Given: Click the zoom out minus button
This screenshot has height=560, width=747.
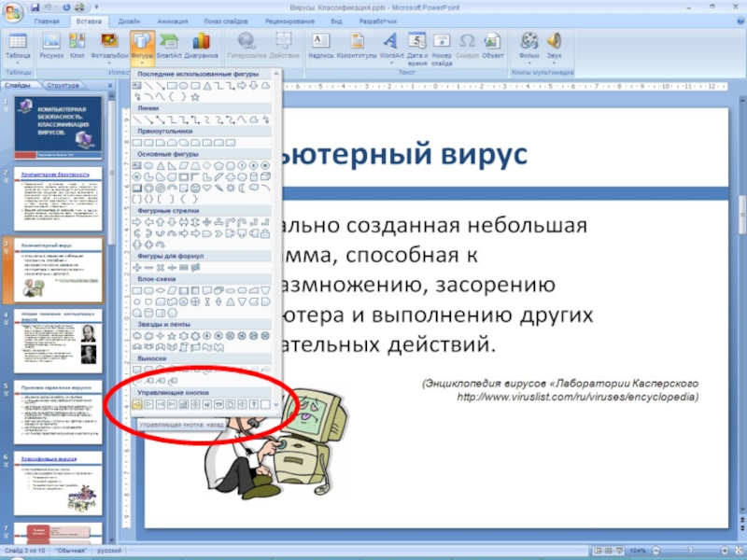Looking at the screenshot, I should coord(656,551).
